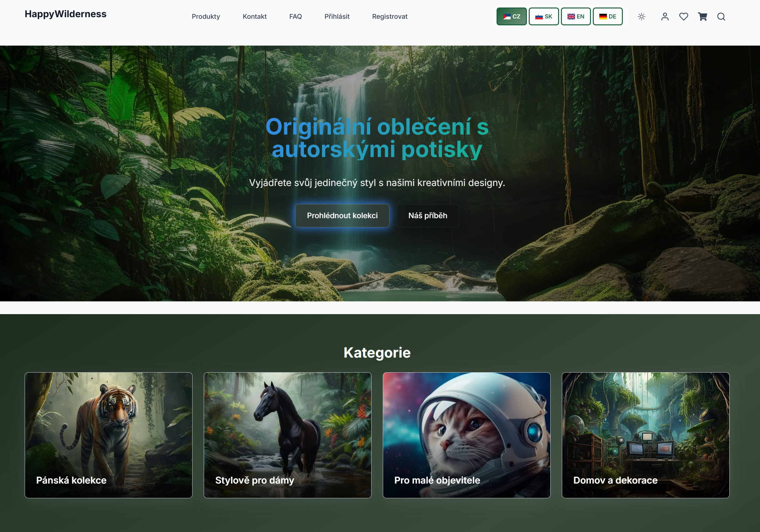
Task: Open the search function
Action: [721, 16]
